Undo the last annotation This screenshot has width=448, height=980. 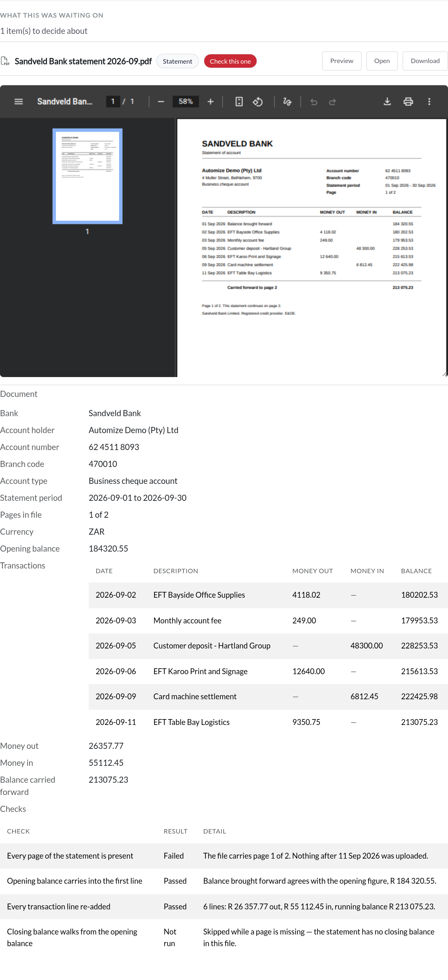pos(314,102)
